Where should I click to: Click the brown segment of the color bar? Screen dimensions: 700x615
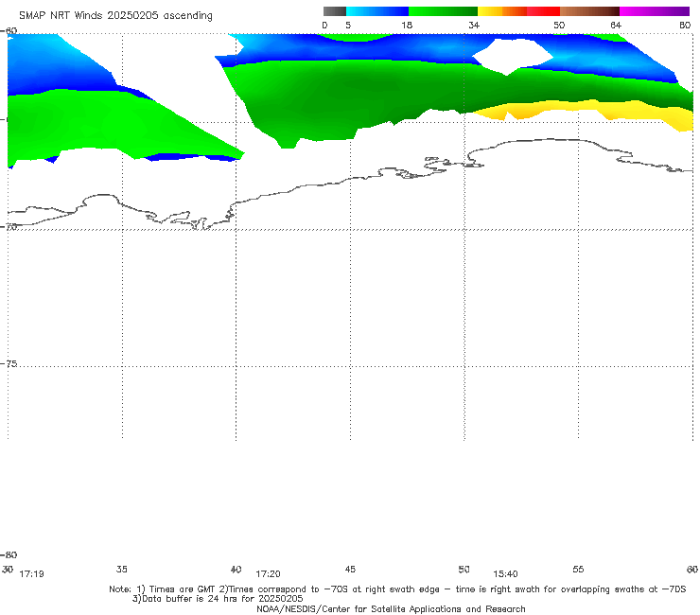point(589,11)
